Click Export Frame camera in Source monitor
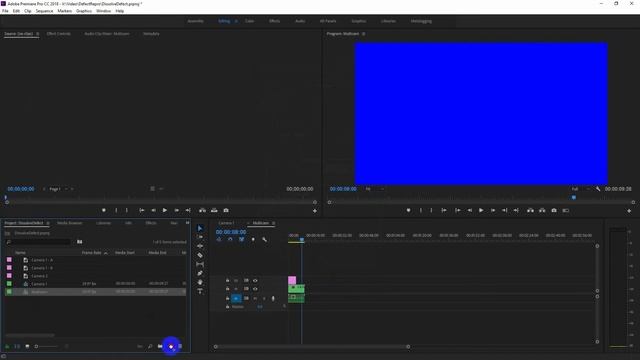 click(226, 210)
